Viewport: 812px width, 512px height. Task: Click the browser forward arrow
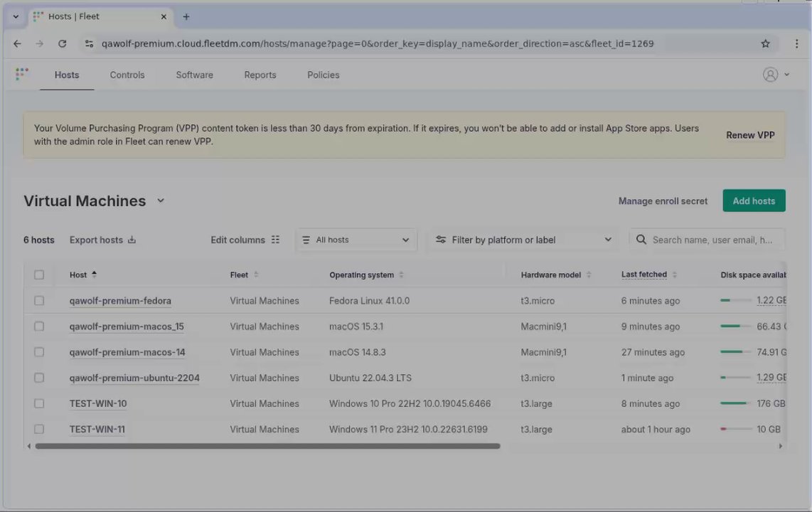pyautogui.click(x=39, y=43)
